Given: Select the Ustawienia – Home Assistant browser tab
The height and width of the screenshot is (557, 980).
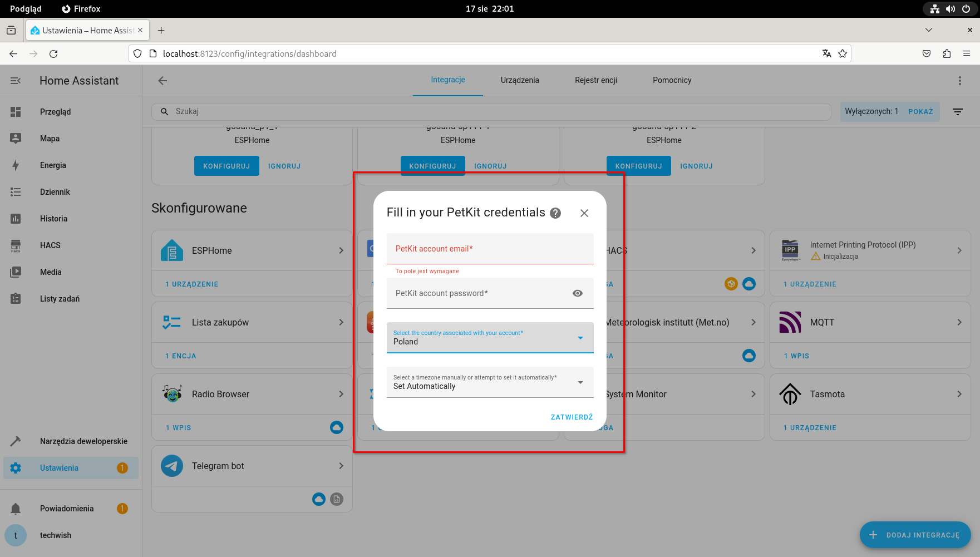Looking at the screenshot, I should (x=87, y=31).
